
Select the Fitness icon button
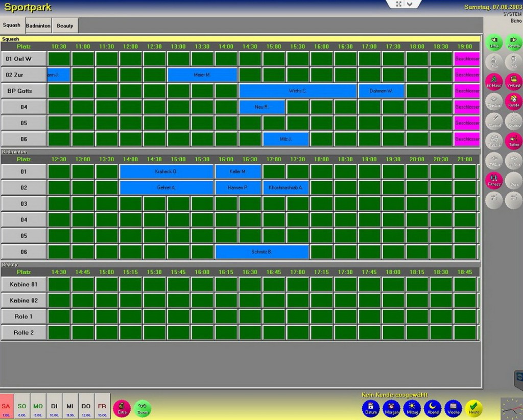tap(494, 180)
